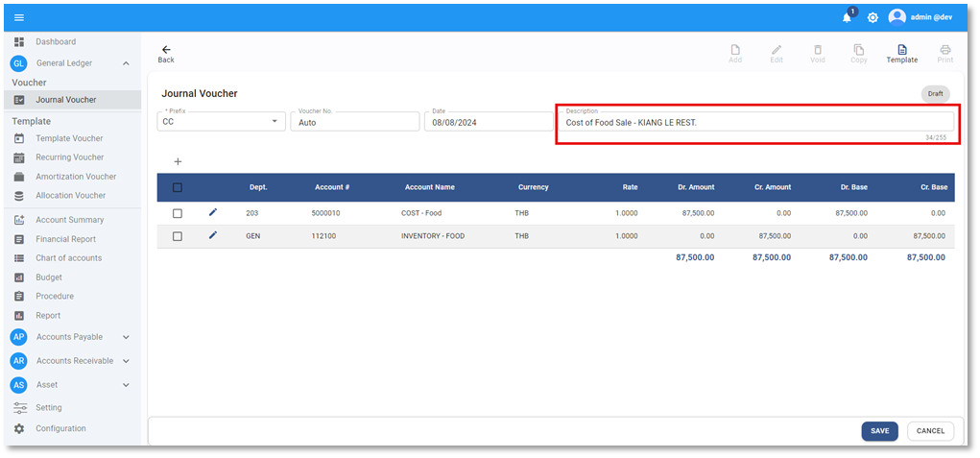The width and height of the screenshot is (980, 458).
Task: Expand the Accounts Payable section
Action: click(x=126, y=337)
